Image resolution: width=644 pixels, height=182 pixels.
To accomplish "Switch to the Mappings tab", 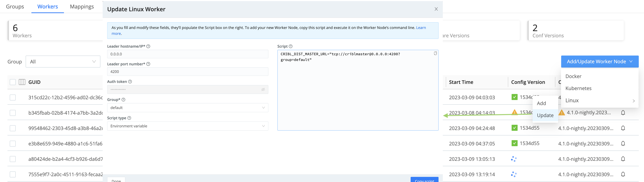I will pyautogui.click(x=82, y=7).
